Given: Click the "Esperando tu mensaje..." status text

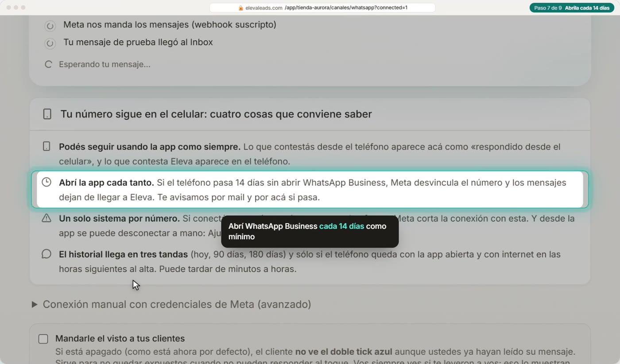Looking at the screenshot, I should (x=105, y=65).
